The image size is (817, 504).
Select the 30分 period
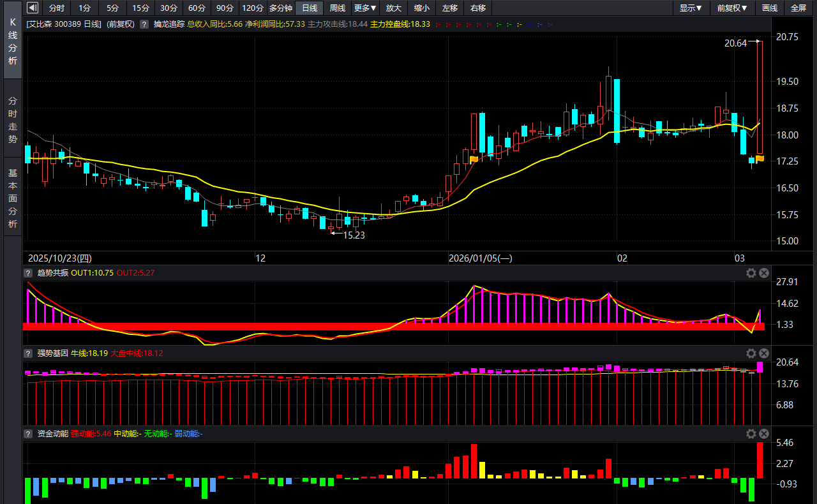(x=169, y=8)
